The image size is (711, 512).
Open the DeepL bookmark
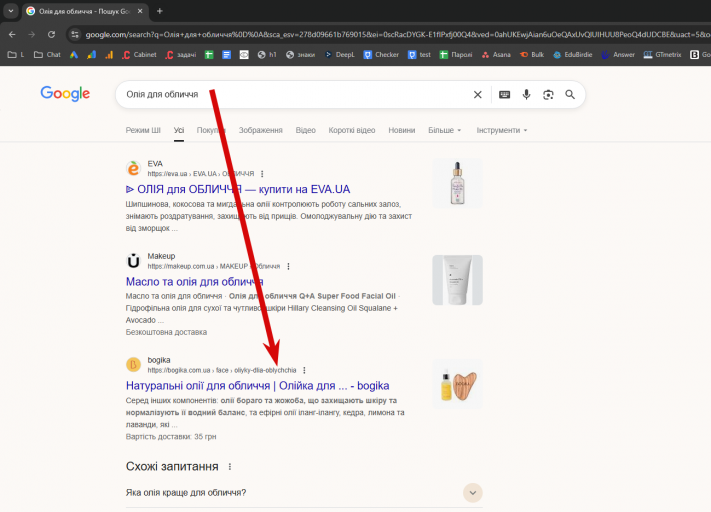(340, 54)
